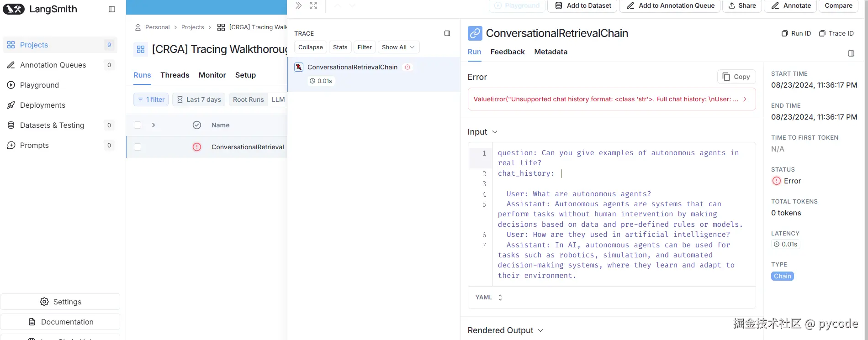The height and width of the screenshot is (340, 868).
Task: Open Datasets & Testing in the sidebar
Action: 60,125
